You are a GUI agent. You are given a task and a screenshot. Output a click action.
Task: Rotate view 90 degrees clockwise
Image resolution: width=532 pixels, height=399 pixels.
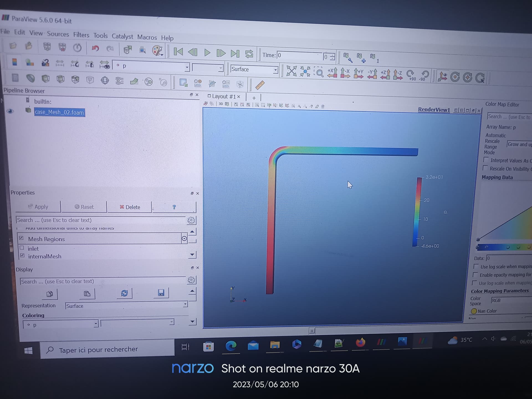point(411,75)
